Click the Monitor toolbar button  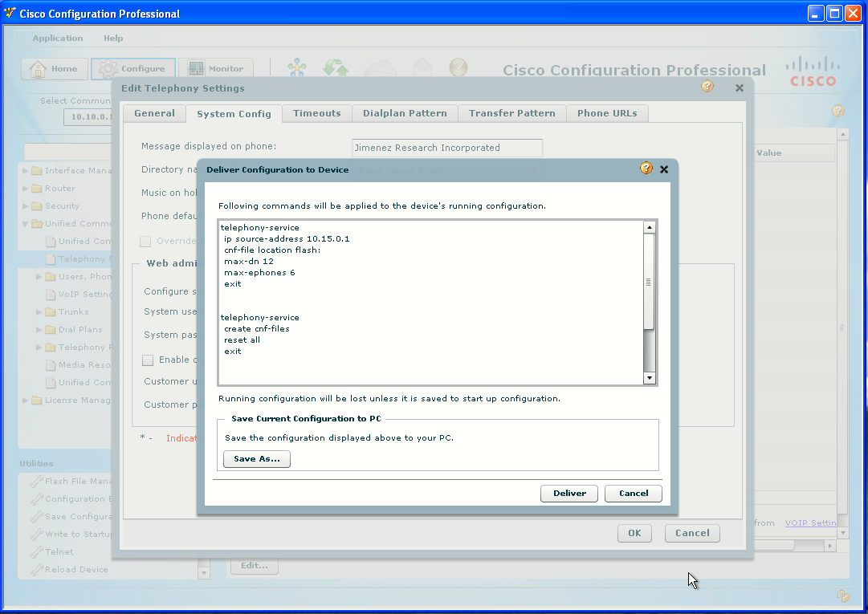coord(217,69)
